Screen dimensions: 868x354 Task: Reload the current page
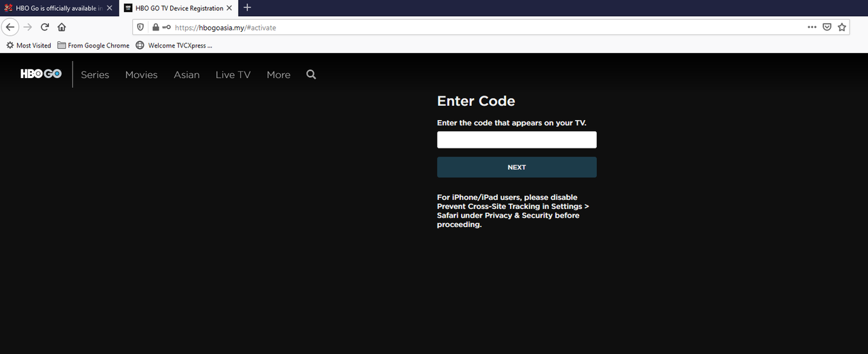coord(45,27)
